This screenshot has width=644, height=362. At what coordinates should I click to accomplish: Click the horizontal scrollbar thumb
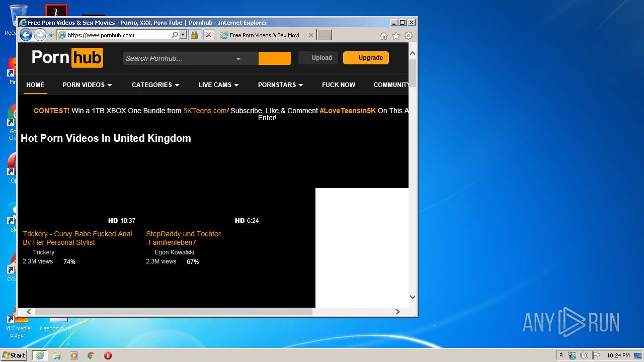174,312
